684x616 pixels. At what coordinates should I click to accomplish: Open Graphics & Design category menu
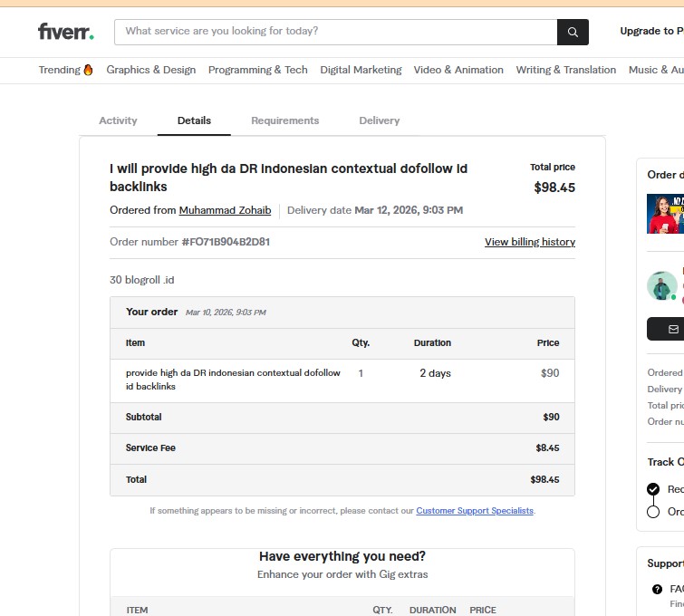(150, 70)
